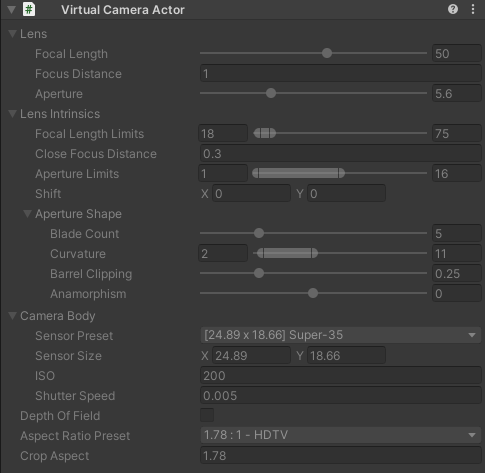Click the ISO value field
Image resolution: width=485 pixels, height=473 pixels.
(x=341, y=376)
